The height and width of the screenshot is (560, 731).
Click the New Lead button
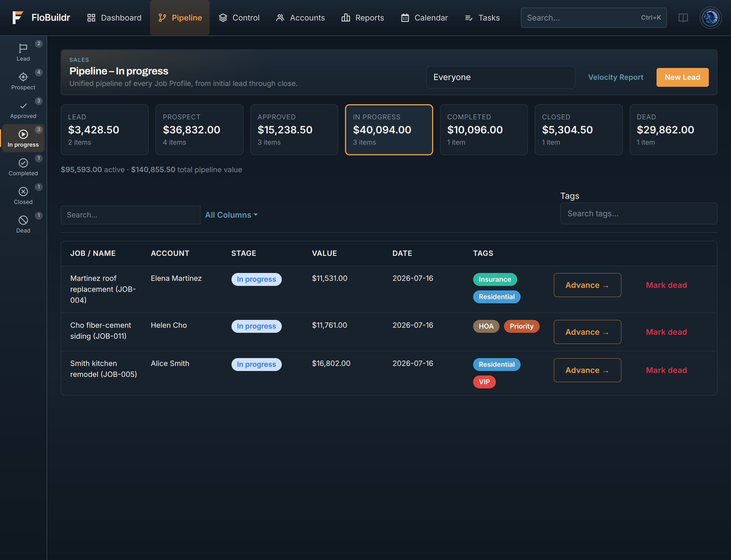tap(682, 77)
